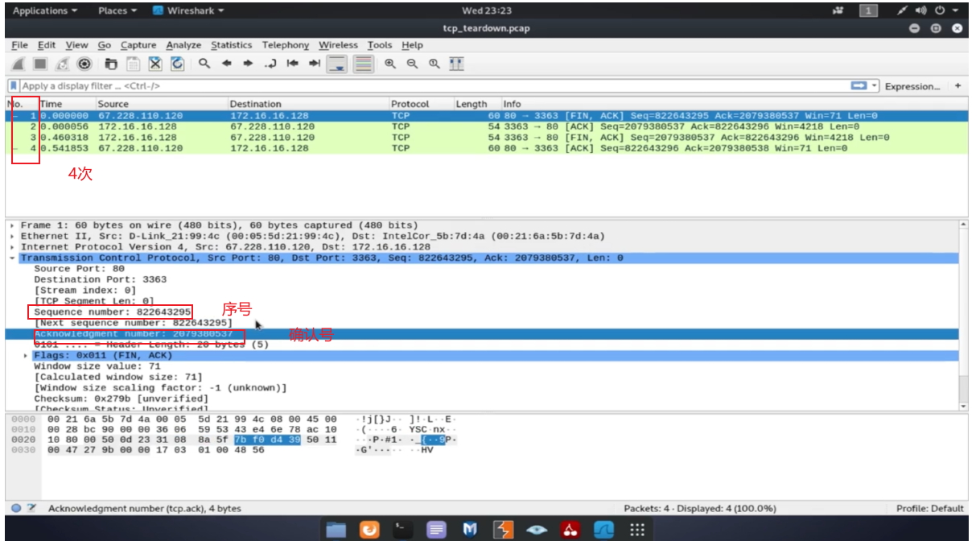The width and height of the screenshot is (980, 541).
Task: Click the Expression... button
Action: click(x=912, y=86)
